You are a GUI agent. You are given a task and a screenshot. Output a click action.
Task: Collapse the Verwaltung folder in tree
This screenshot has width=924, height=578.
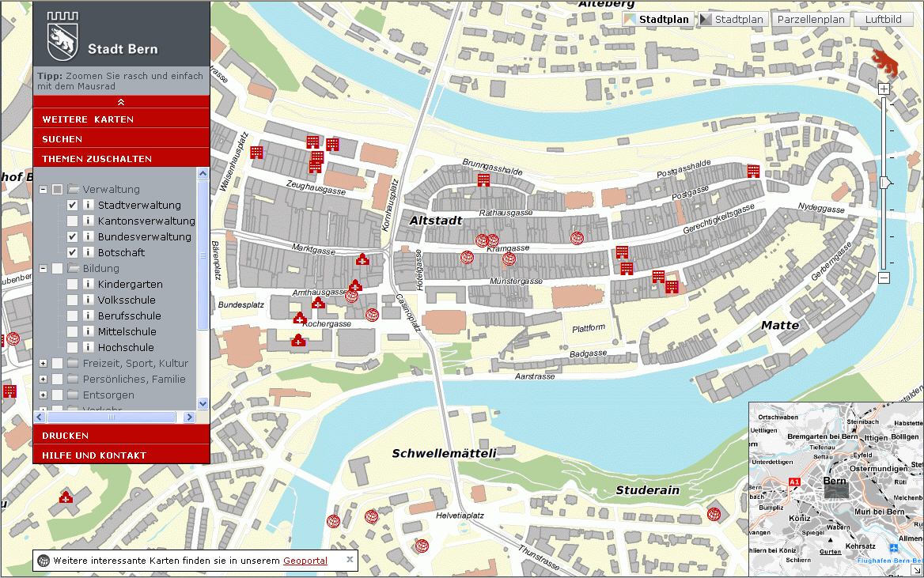click(x=44, y=190)
